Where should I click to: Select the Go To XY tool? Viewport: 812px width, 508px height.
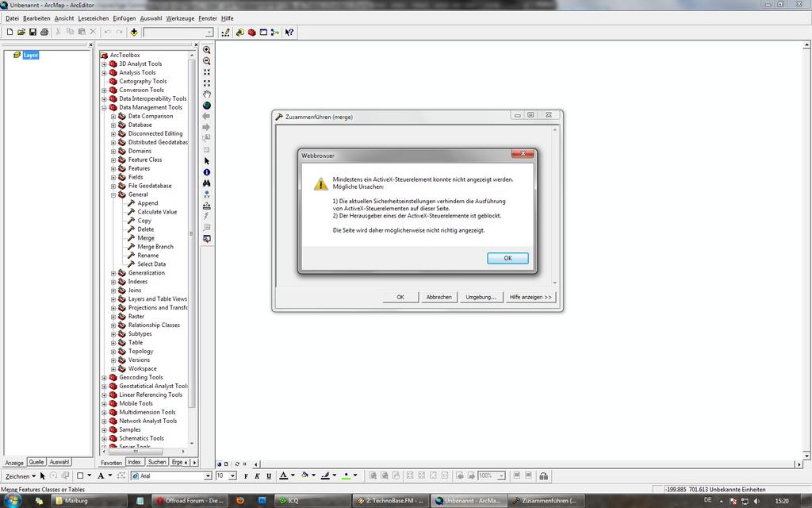[x=207, y=194]
